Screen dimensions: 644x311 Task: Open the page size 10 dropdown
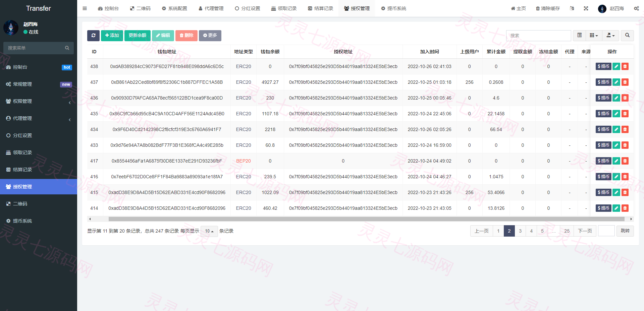pos(209,231)
